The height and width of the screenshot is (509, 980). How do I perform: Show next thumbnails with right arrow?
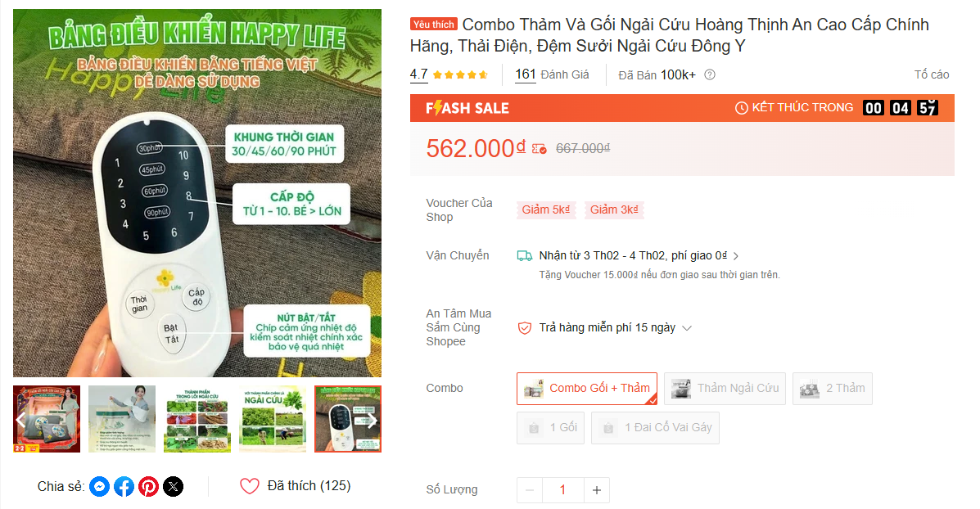click(371, 421)
